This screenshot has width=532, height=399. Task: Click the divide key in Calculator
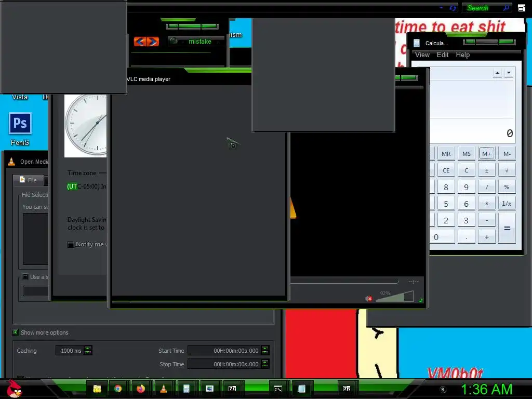click(486, 187)
